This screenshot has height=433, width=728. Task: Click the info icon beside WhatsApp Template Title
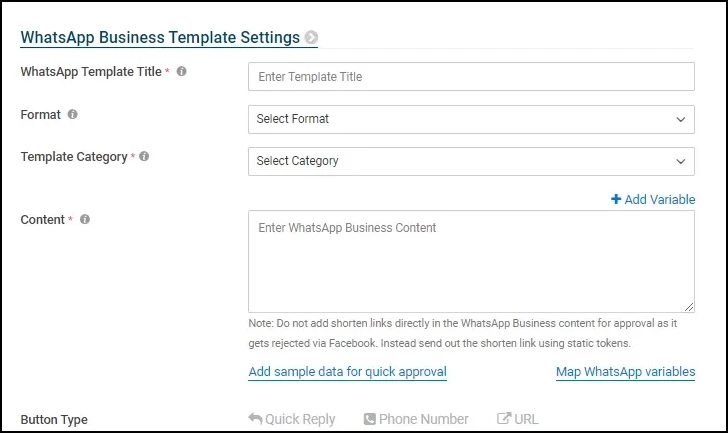click(x=182, y=71)
